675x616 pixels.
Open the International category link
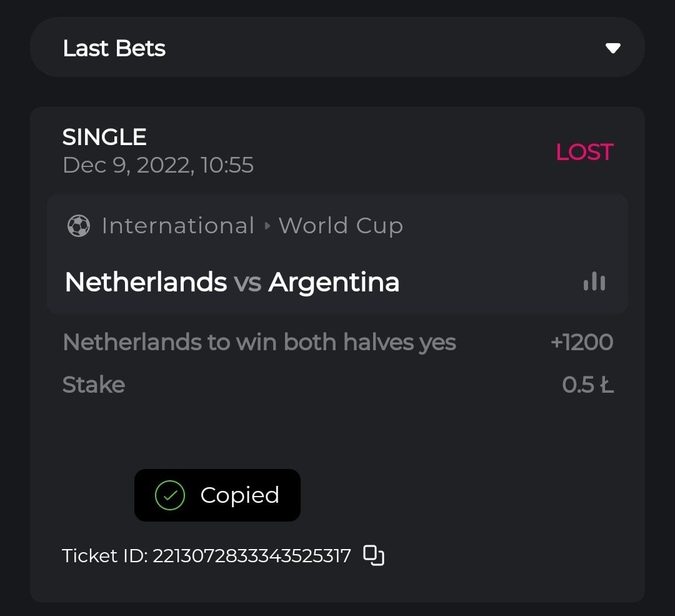coord(177,226)
